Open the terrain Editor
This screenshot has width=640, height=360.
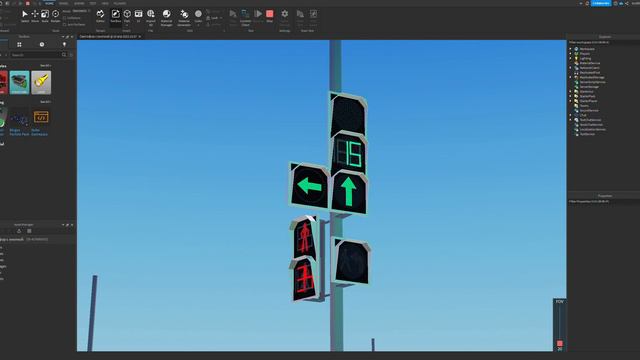[100, 14]
